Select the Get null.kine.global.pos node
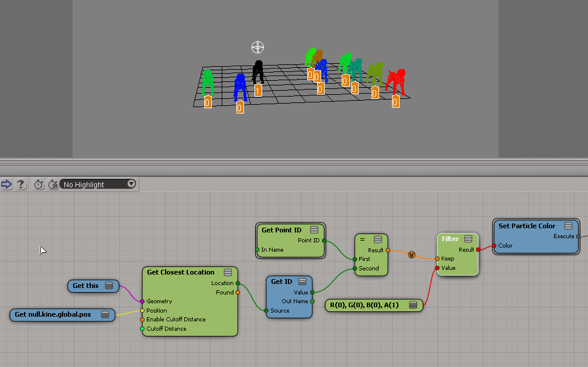Viewport: 588px width, 367px height. click(x=53, y=315)
